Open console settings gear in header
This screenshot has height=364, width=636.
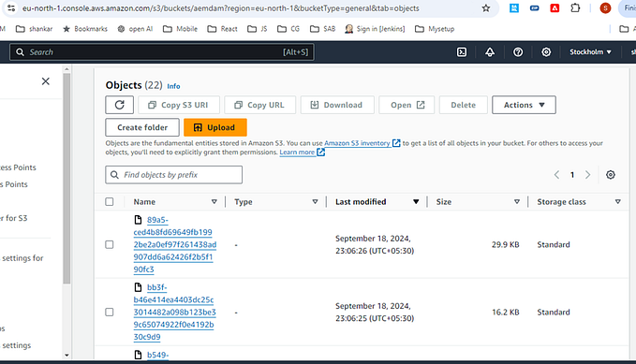coord(546,51)
